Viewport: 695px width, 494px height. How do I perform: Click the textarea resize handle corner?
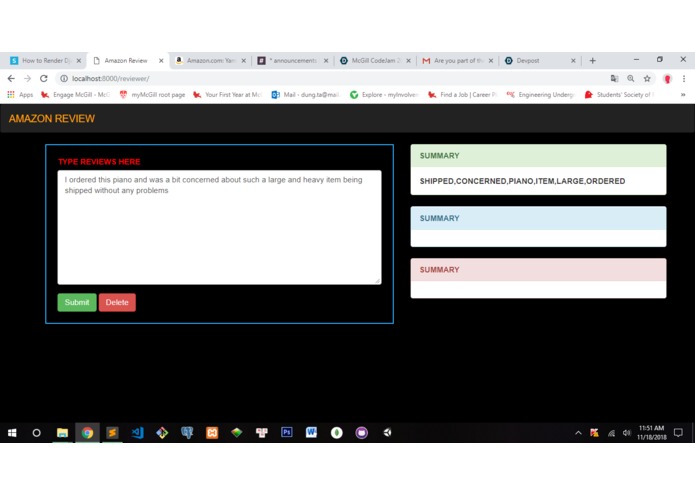click(378, 280)
